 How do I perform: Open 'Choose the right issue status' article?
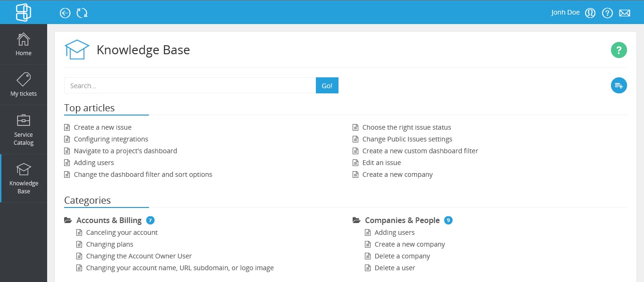(406, 127)
